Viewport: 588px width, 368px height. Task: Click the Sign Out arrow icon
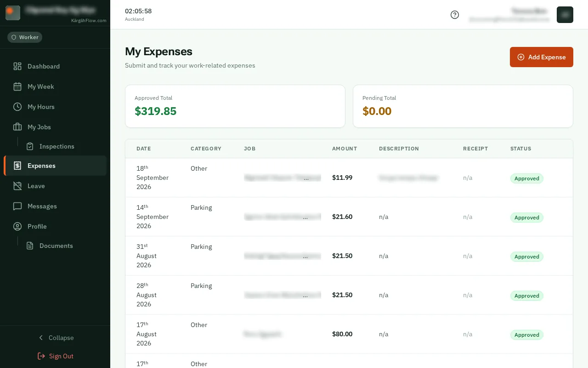41,356
